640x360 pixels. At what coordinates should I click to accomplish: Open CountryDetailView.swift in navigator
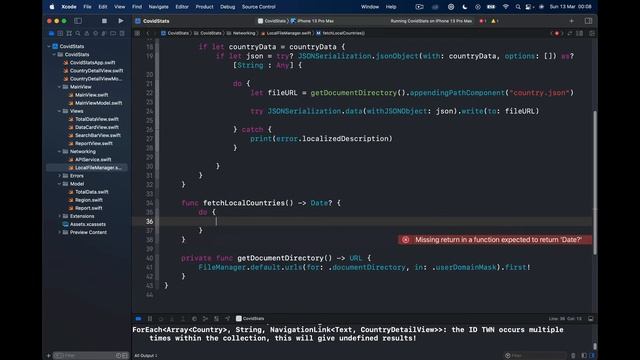point(96,71)
